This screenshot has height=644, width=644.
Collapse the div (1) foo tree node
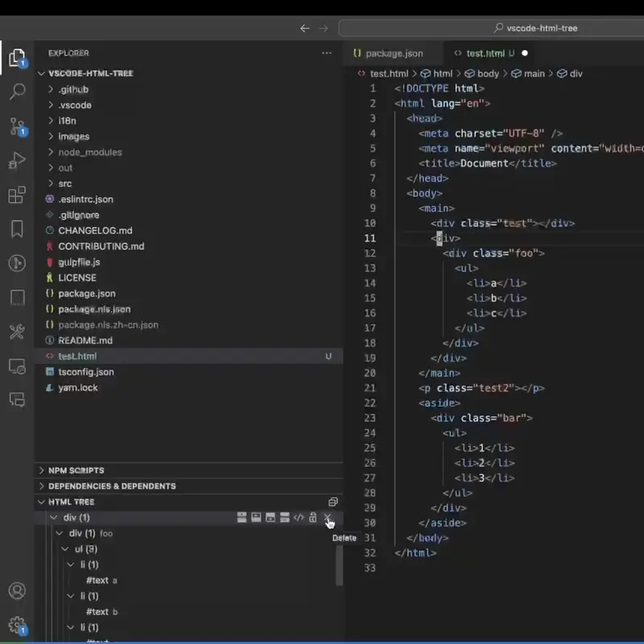60,533
